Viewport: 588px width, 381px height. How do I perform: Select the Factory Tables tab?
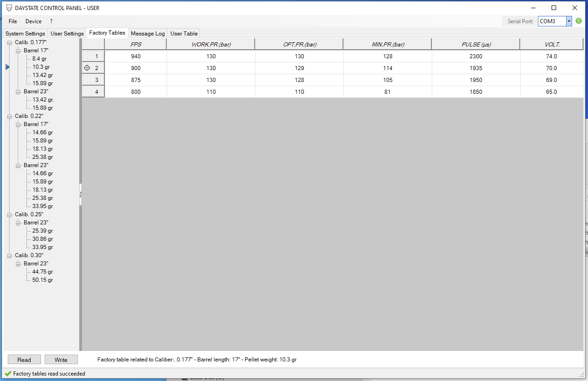point(107,33)
